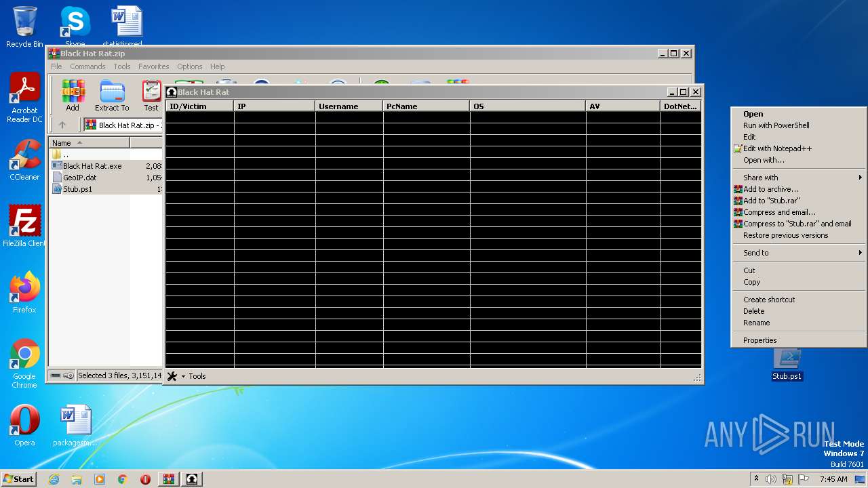868x488 pixels.
Task: Choose Restore previous versions
Action: click(798, 235)
